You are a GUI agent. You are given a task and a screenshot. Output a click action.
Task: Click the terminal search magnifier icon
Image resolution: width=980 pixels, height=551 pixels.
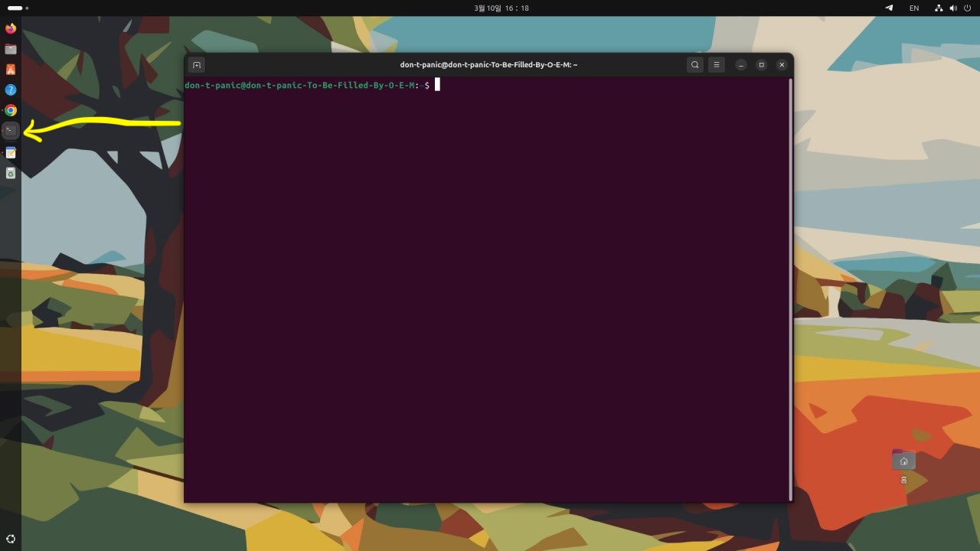[694, 65]
